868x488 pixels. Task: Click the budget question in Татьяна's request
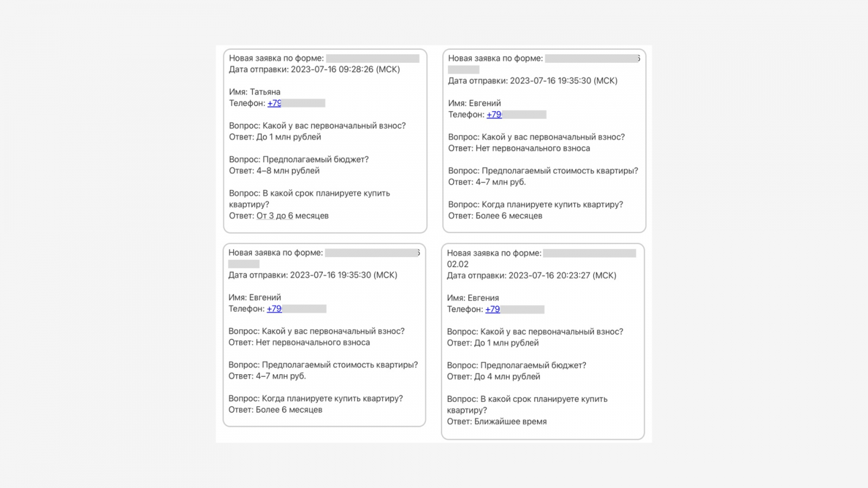click(x=298, y=159)
